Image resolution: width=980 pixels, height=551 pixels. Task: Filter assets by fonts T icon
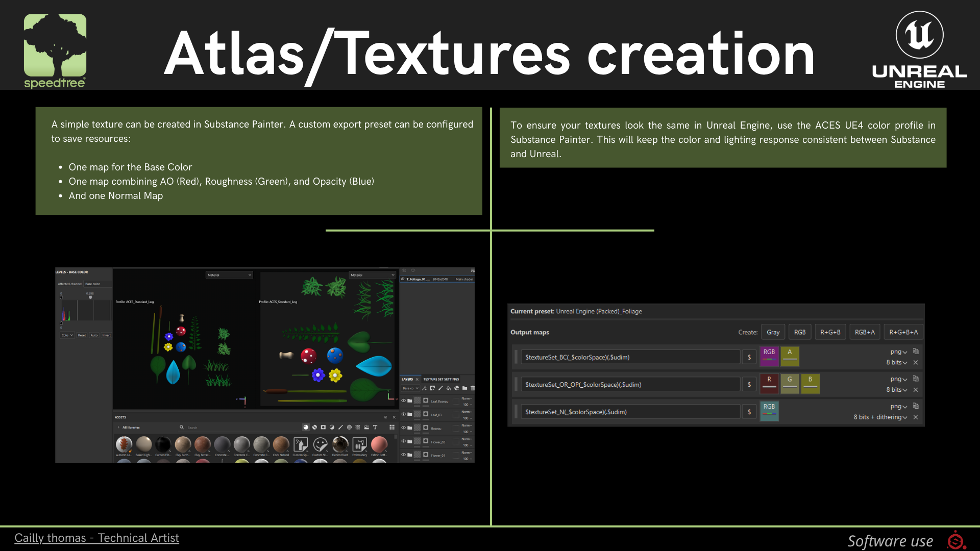pos(375,427)
